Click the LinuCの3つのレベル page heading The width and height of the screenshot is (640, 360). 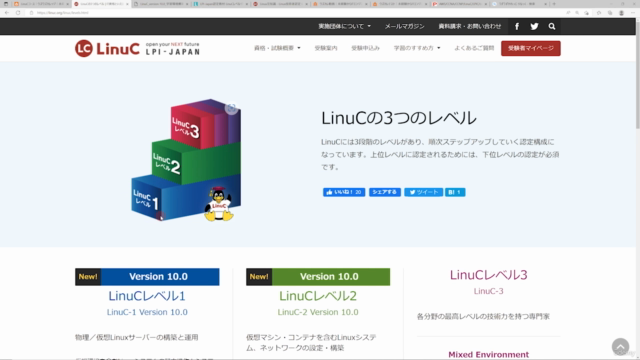tap(398, 118)
